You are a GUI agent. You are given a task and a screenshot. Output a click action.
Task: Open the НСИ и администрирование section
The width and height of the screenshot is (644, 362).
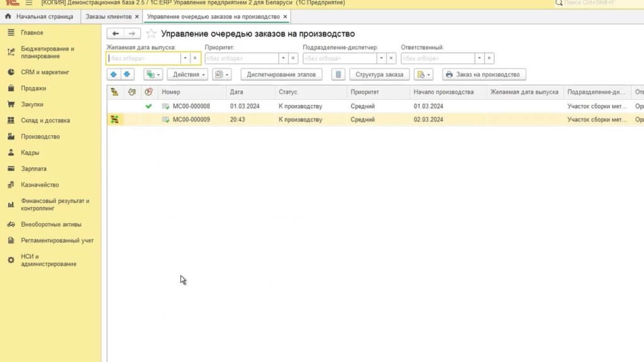click(48, 260)
